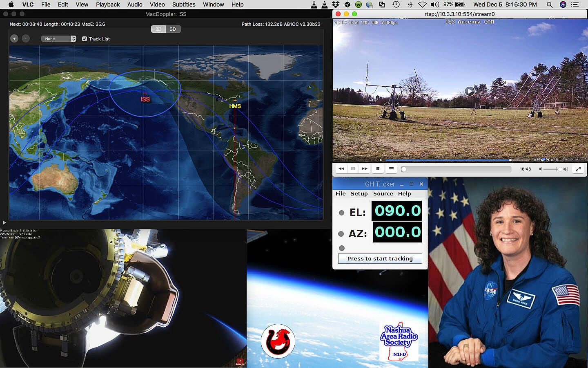
Task: Open the Bluetooth menu
Action: click(x=410, y=4)
